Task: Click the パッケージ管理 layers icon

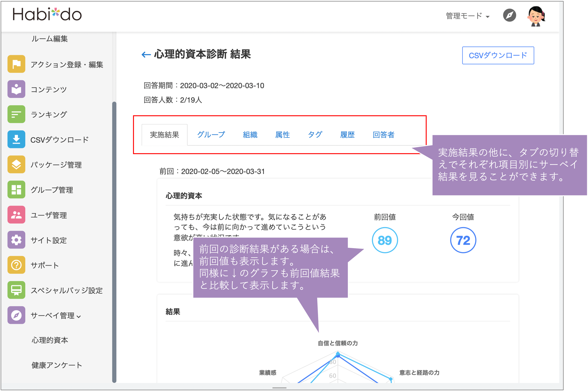Action: click(16, 164)
